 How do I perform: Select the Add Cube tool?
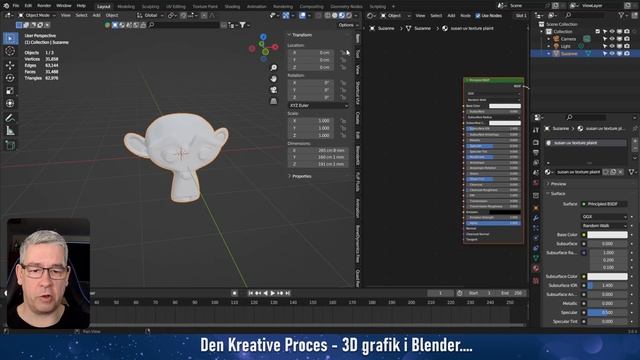[10, 145]
